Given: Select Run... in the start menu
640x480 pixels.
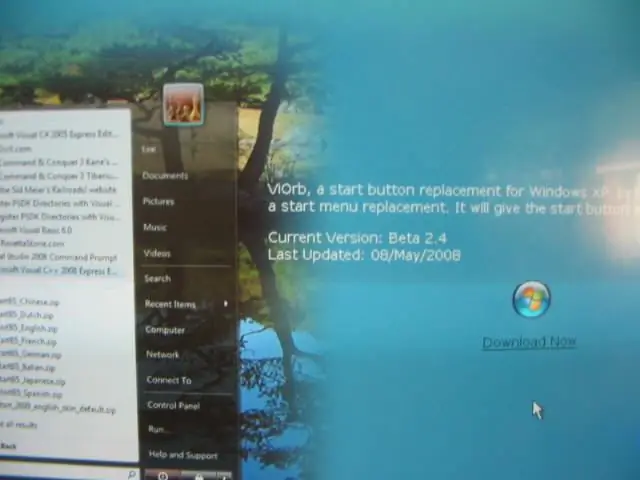Looking at the screenshot, I should (157, 429).
